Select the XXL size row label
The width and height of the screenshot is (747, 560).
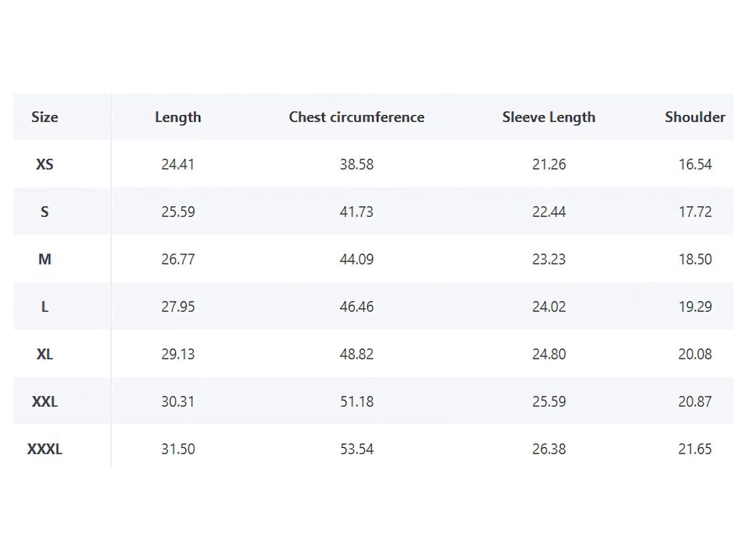click(44, 402)
